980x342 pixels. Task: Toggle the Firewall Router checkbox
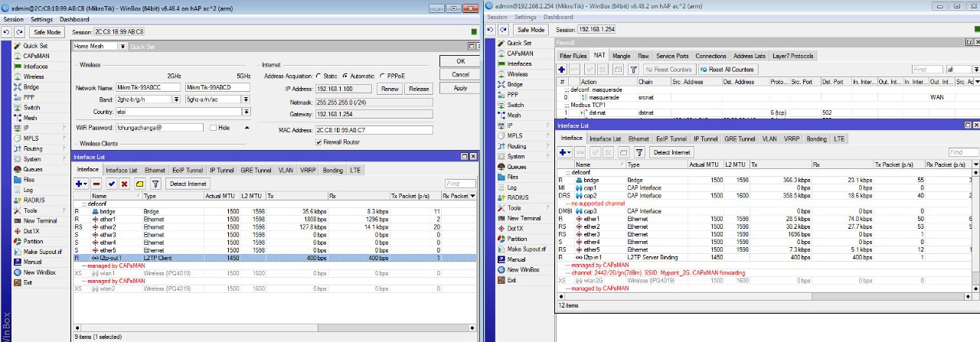coord(318,142)
